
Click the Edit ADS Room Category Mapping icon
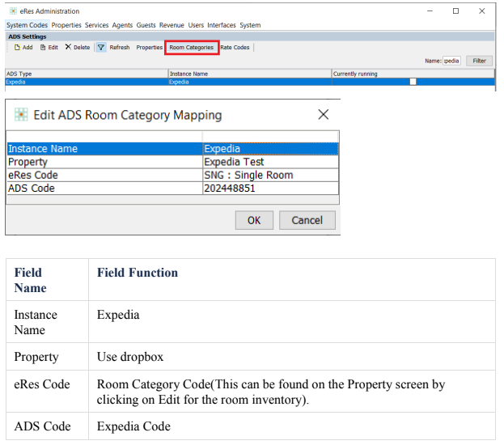tap(21, 114)
